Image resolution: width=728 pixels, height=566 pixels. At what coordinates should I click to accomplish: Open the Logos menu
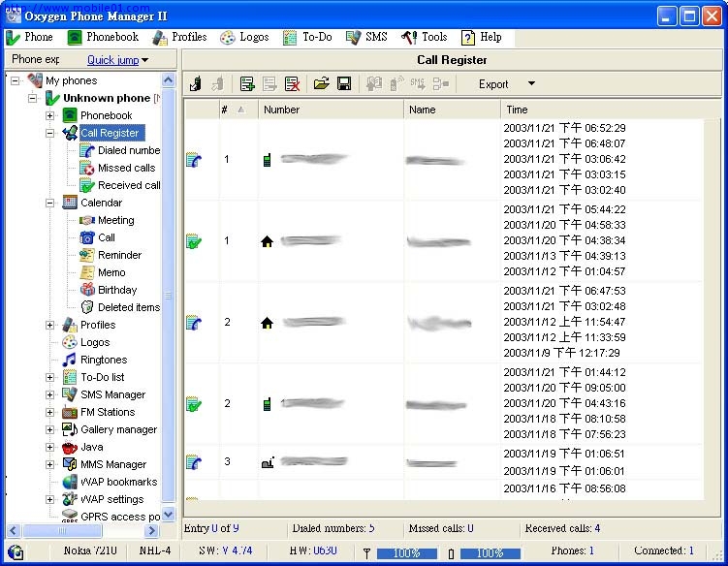click(244, 37)
